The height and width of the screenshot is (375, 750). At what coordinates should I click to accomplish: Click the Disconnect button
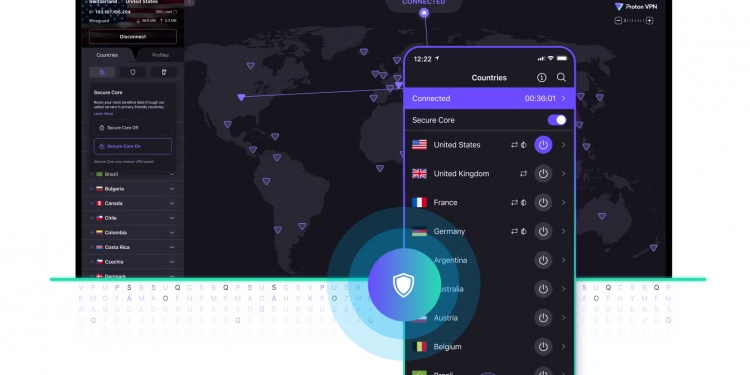click(132, 36)
